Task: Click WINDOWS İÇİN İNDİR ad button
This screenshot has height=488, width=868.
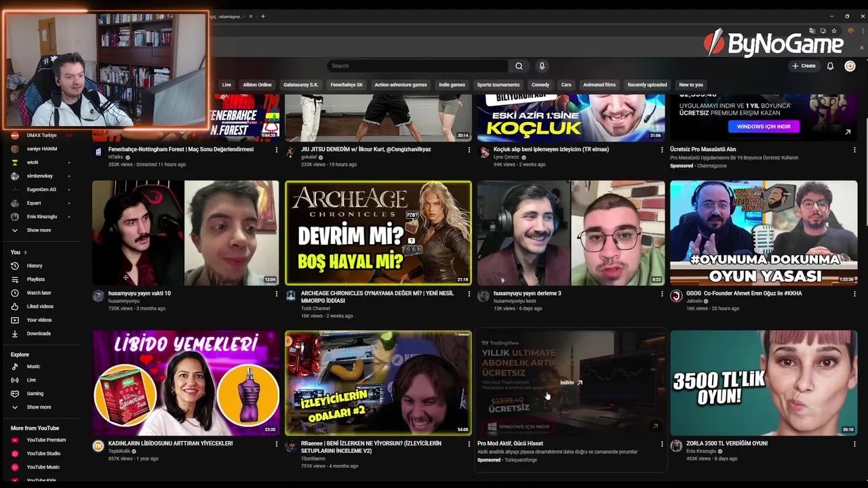Action: [764, 127]
